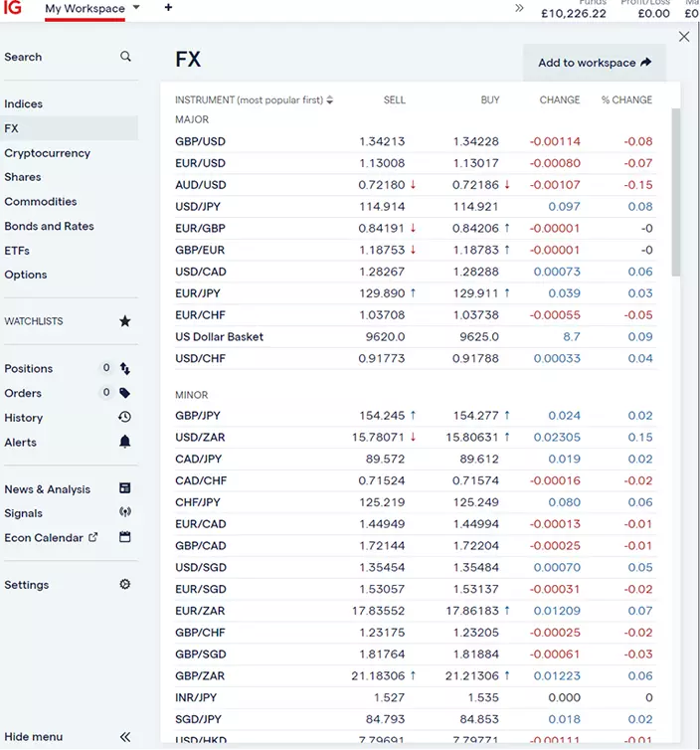Click the Positions arrows icon

(125, 368)
